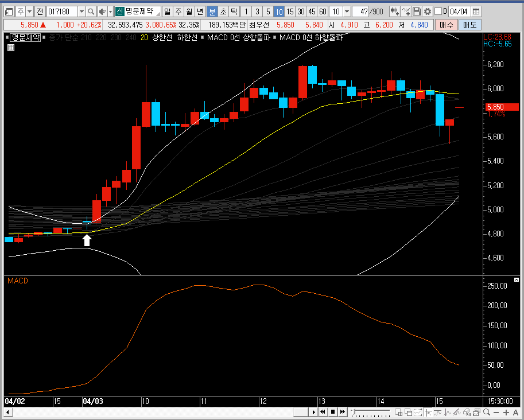Click the play button in replay controls
This screenshot has height=420, width=524.
[313, 412]
